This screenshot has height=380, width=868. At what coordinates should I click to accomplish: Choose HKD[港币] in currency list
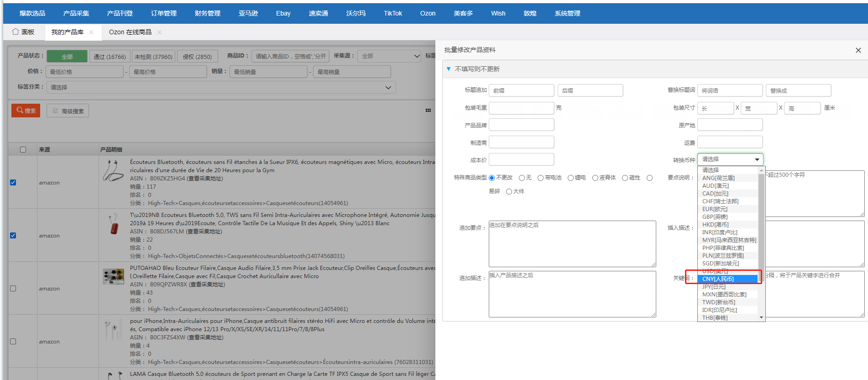[727, 225]
